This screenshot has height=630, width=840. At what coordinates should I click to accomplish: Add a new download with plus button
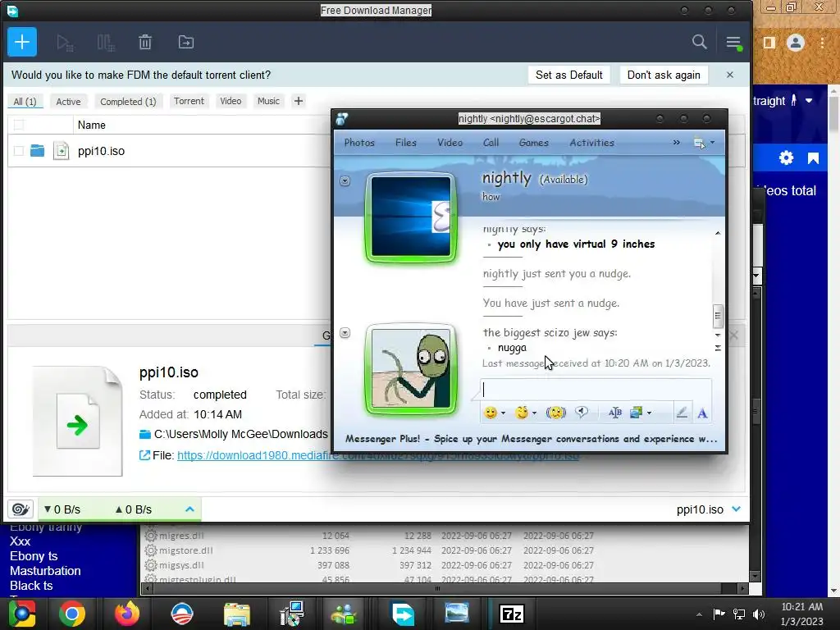point(22,42)
